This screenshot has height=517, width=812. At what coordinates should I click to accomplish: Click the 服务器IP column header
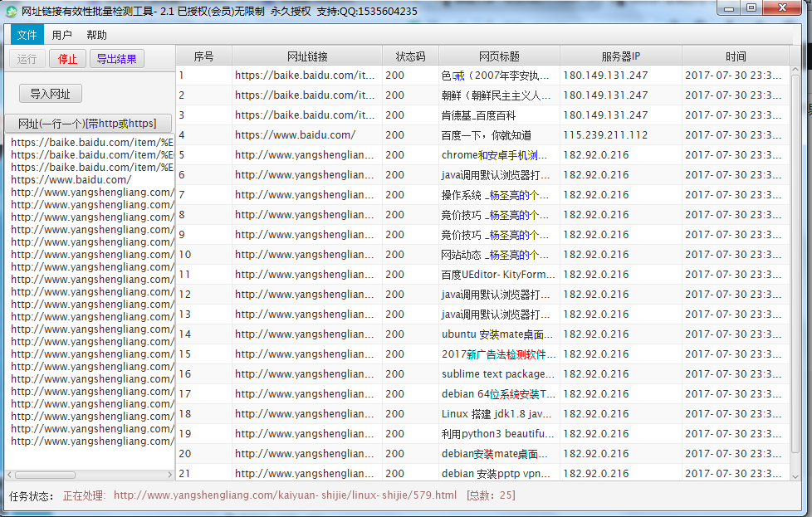pyautogui.click(x=620, y=56)
